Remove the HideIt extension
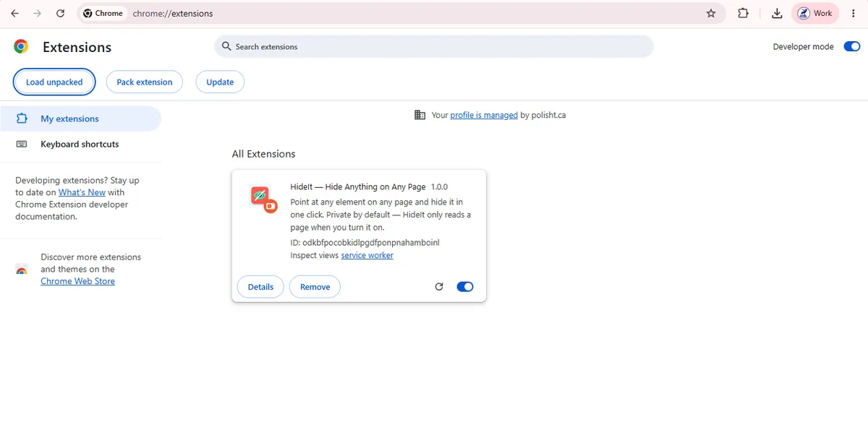This screenshot has height=430, width=868. click(x=315, y=287)
